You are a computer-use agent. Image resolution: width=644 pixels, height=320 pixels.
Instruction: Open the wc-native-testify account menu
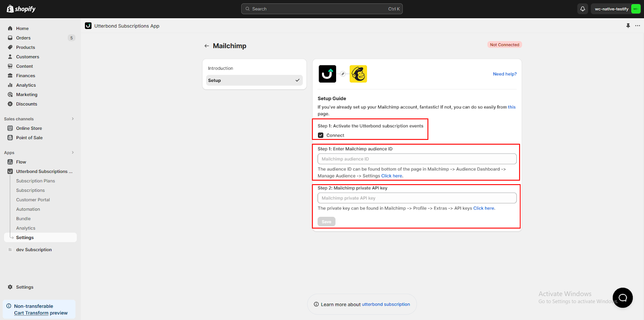(616, 9)
